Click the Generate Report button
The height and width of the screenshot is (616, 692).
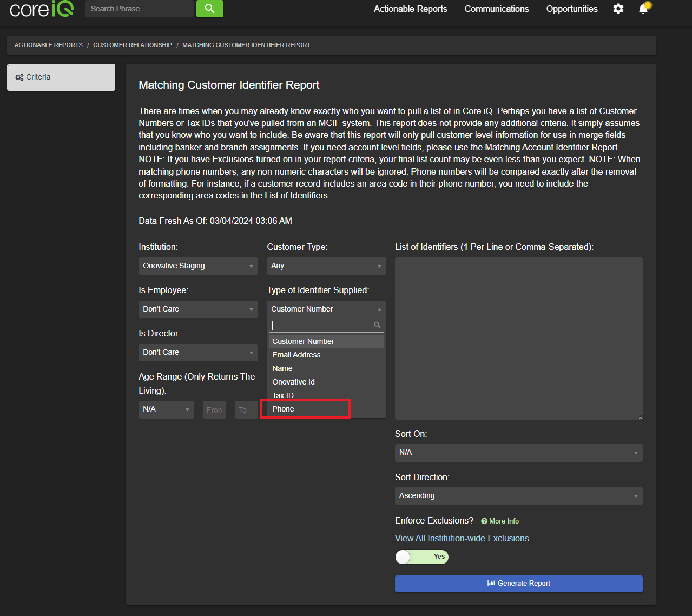pyautogui.click(x=519, y=584)
